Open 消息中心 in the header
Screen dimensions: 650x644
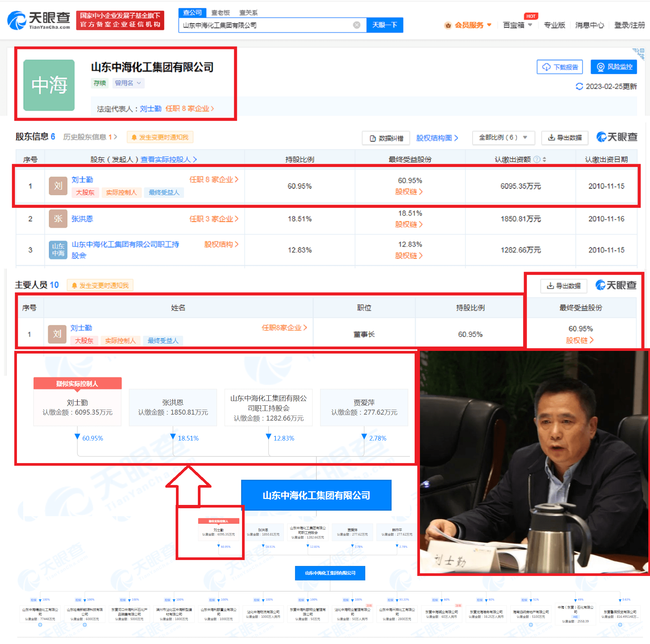[x=590, y=25]
